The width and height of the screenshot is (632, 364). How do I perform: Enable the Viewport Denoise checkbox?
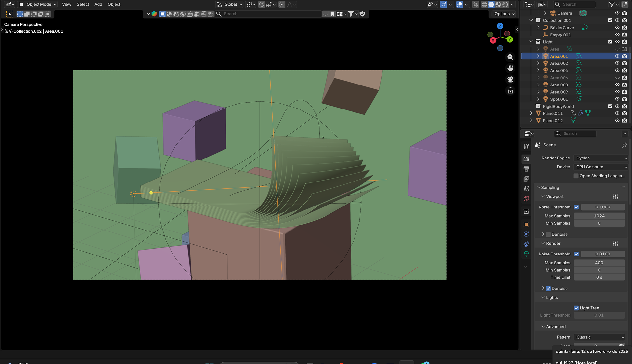[548, 234]
